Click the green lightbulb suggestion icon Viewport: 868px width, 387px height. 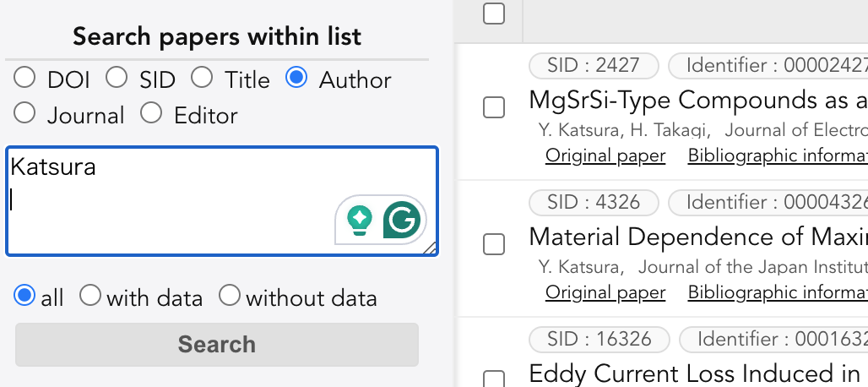click(x=360, y=221)
